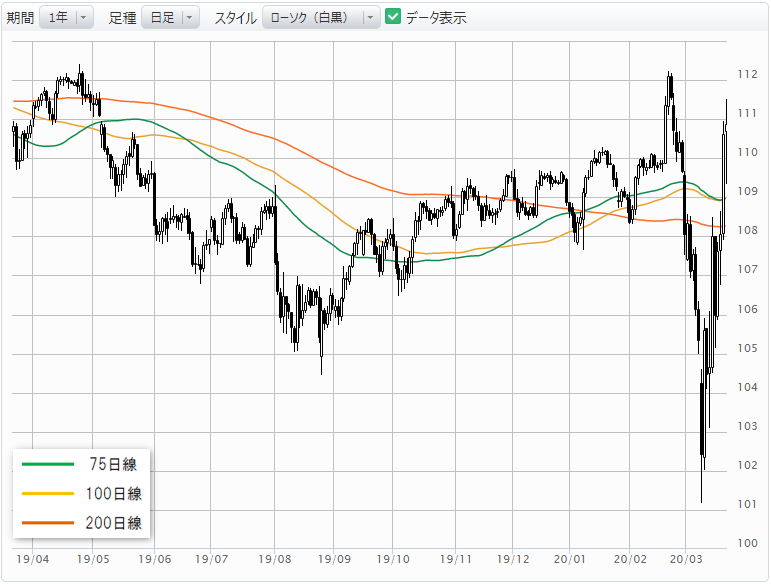The width and height of the screenshot is (771, 584).
Task: Click the 足種 label
Action: click(x=122, y=18)
